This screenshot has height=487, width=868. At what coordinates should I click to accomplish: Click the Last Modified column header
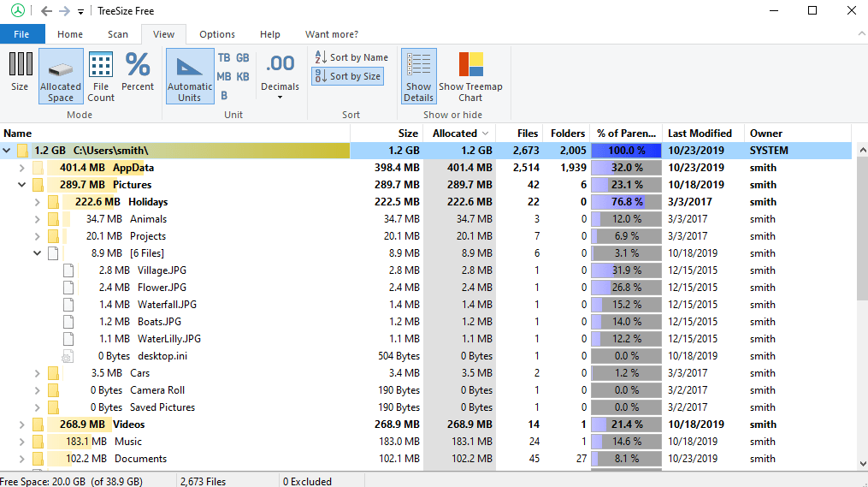700,134
